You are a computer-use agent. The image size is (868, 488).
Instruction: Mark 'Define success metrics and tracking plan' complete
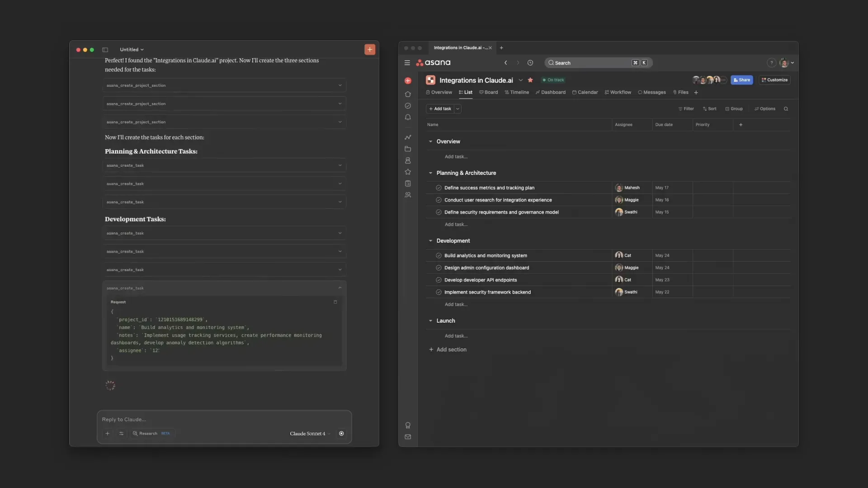pos(439,188)
